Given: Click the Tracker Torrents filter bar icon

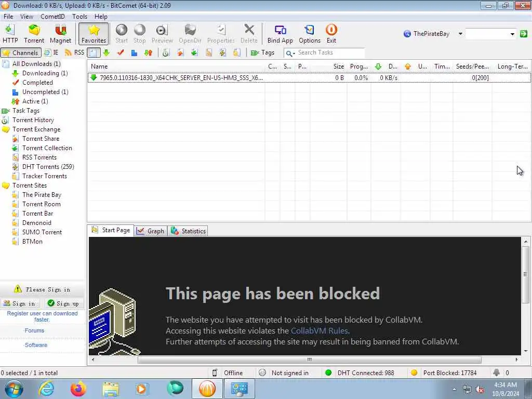Looking at the screenshot, I should pos(236,52).
